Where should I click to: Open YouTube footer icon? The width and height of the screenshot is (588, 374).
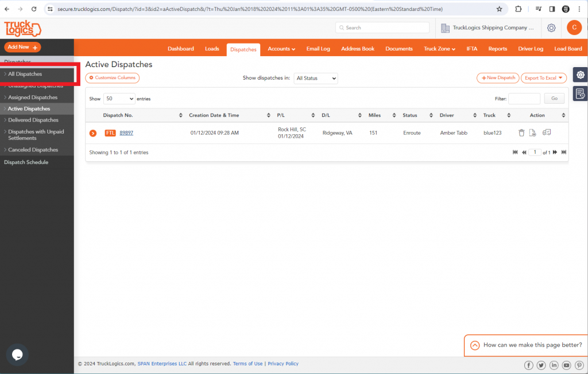pyautogui.click(x=567, y=365)
